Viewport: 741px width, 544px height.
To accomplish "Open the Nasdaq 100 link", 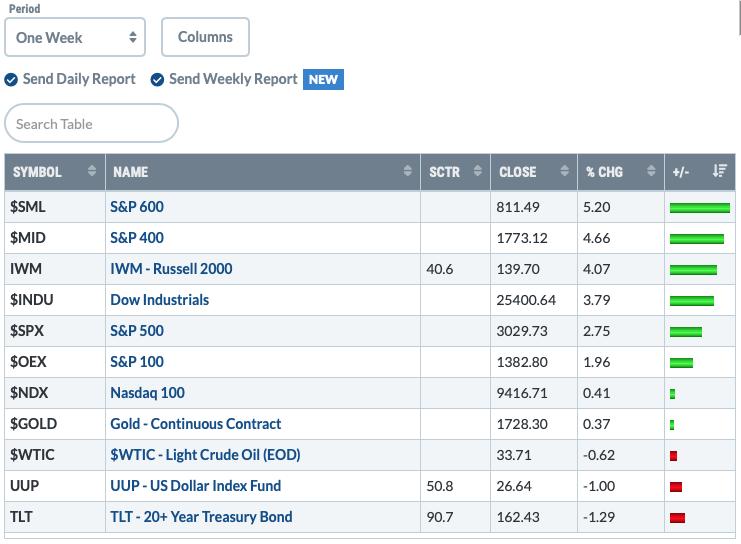I will tap(147, 393).
